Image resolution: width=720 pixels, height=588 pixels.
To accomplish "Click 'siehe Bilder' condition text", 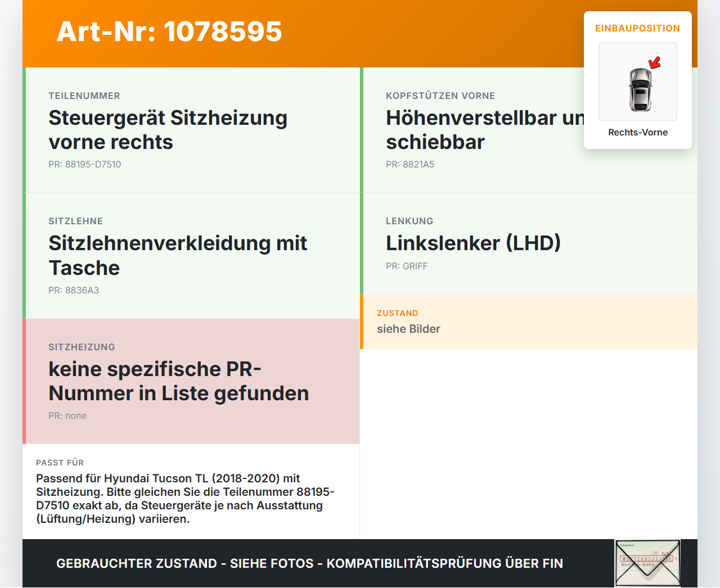I will 408,329.
